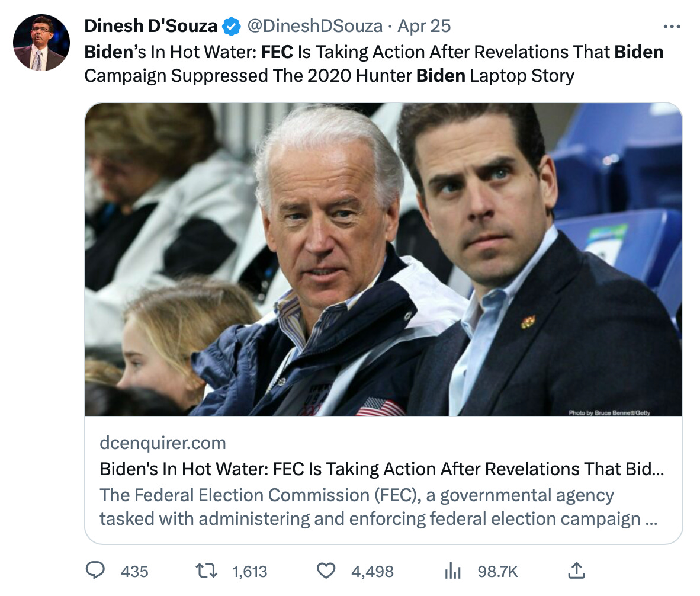Open the view analytics bar chart icon
This screenshot has width=700, height=596.
452,571
